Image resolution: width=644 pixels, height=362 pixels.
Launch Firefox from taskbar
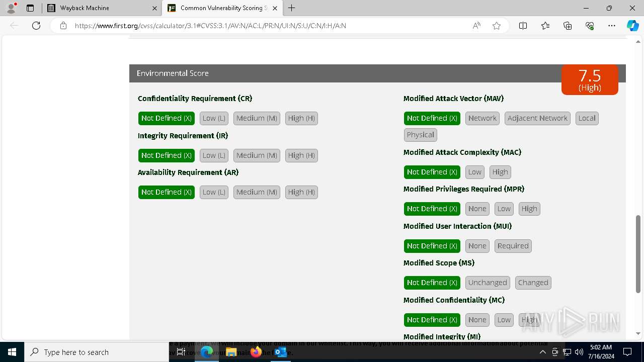pyautogui.click(x=256, y=352)
